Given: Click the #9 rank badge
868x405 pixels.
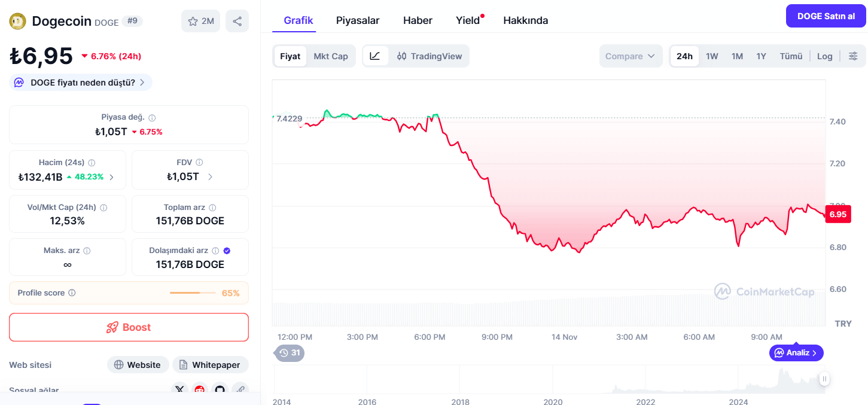Looking at the screenshot, I should (132, 21).
